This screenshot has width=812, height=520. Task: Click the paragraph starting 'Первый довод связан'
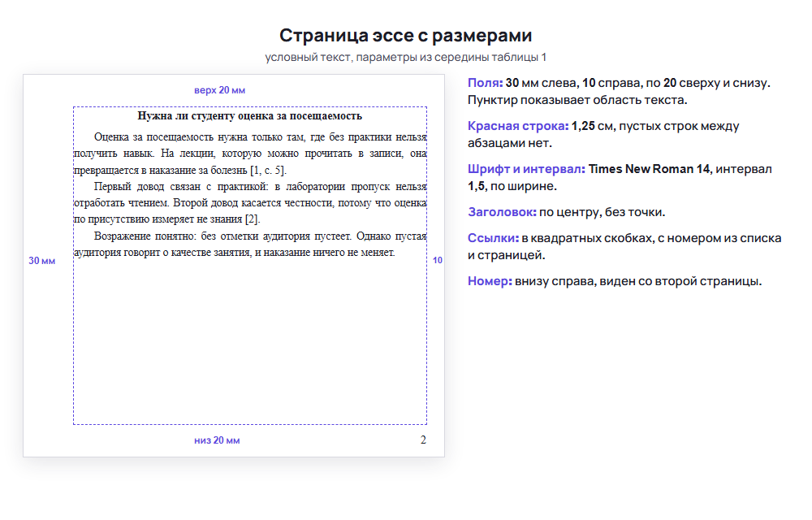click(250, 202)
